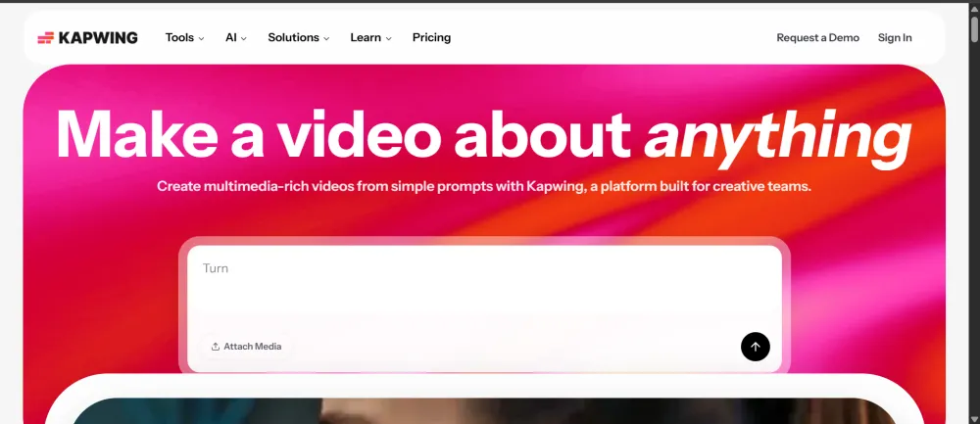Click the upload icon beside Attach Media
The image size is (980, 424).
coord(215,347)
